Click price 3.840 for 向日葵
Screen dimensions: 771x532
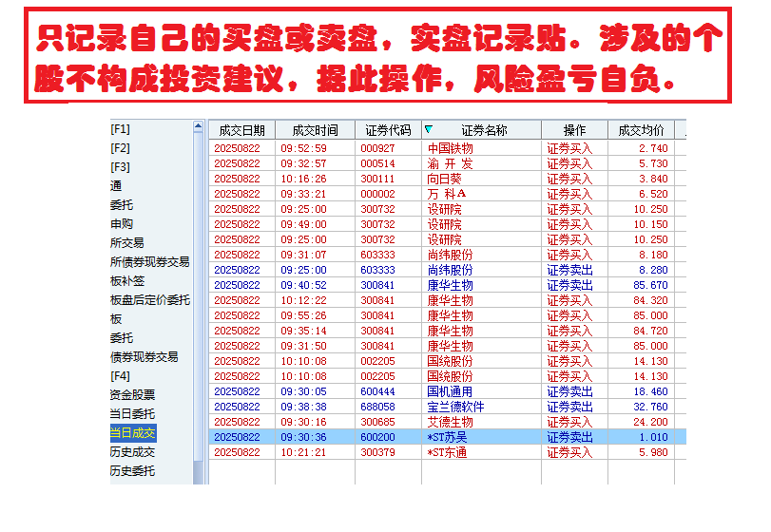(653, 179)
